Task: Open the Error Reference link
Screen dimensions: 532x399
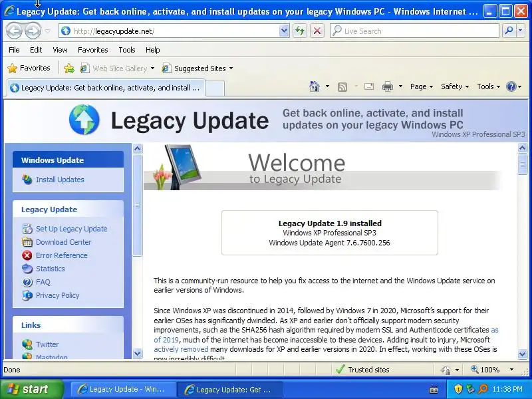Action: point(61,255)
